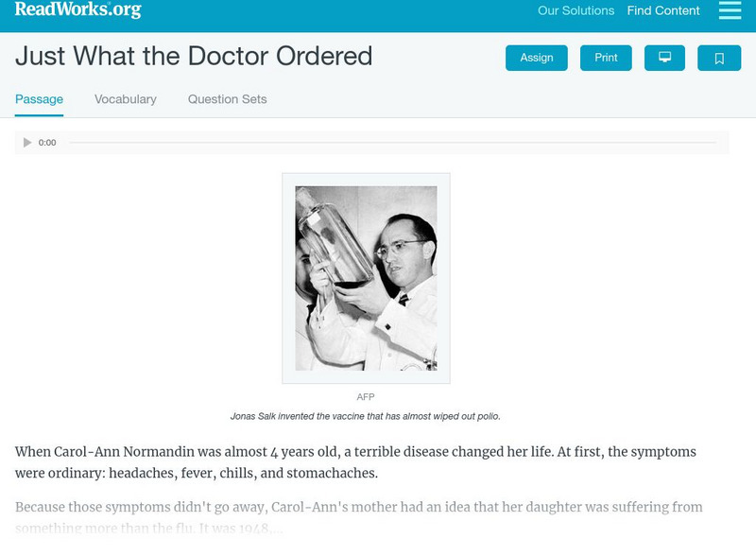The width and height of the screenshot is (756, 556).
Task: Click the monitor display mode icon button
Action: pyautogui.click(x=664, y=58)
